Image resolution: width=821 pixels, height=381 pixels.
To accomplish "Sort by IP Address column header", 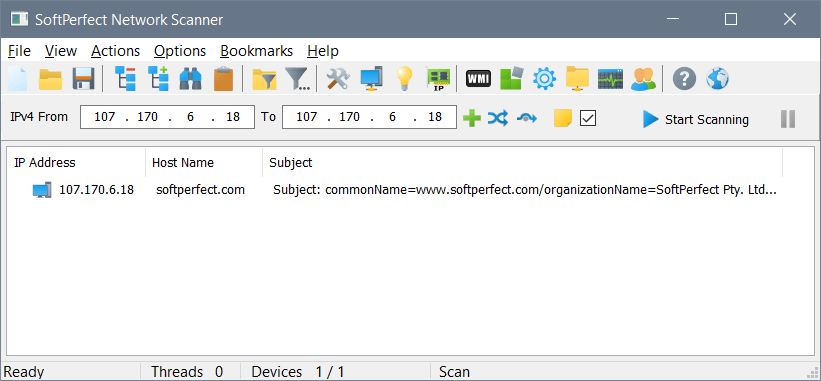I will click(x=76, y=162).
